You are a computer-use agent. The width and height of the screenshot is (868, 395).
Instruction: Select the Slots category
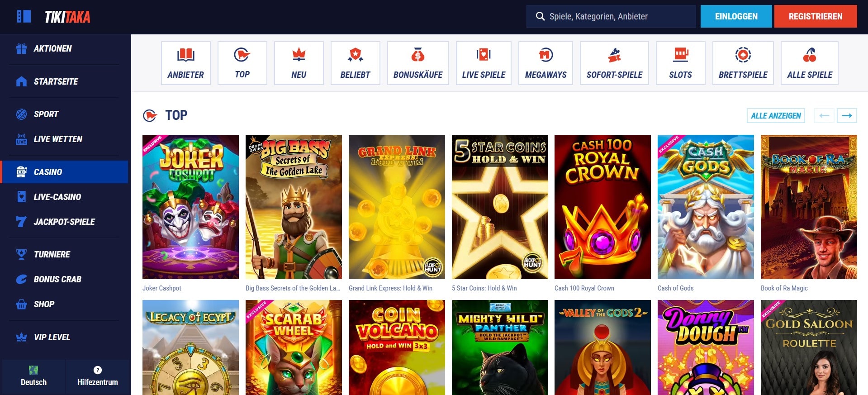pyautogui.click(x=681, y=63)
